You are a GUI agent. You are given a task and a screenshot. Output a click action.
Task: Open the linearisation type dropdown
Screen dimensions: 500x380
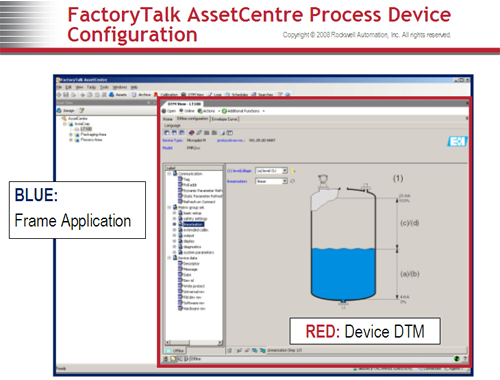[271, 181]
